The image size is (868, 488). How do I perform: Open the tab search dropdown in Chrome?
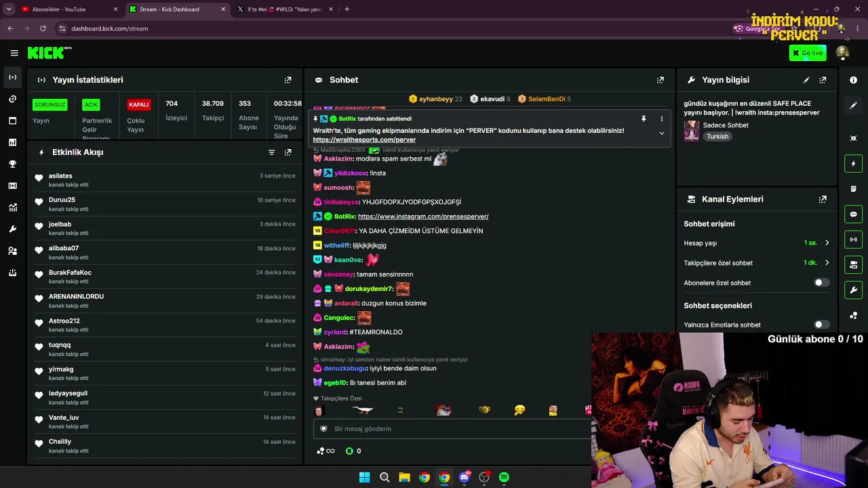tap(9, 9)
